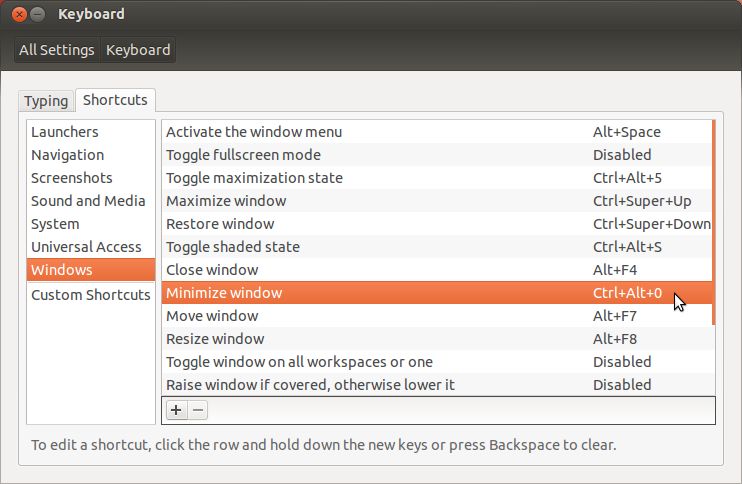Click the orange shortcuts list scrollbar
Screen dimensions: 742x484
[x=714, y=222]
